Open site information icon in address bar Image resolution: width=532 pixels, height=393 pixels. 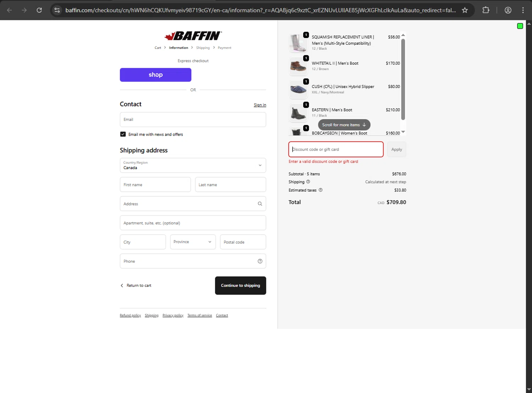[57, 10]
